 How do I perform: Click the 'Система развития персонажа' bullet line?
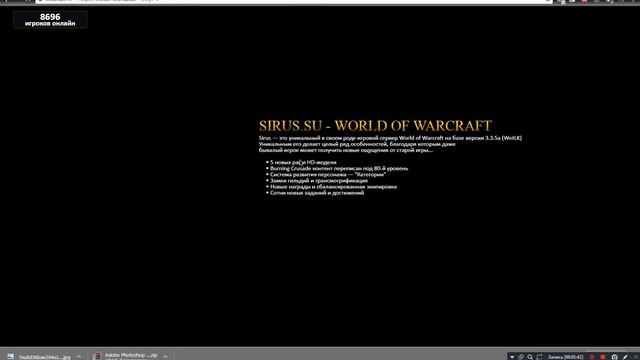pyautogui.click(x=328, y=174)
